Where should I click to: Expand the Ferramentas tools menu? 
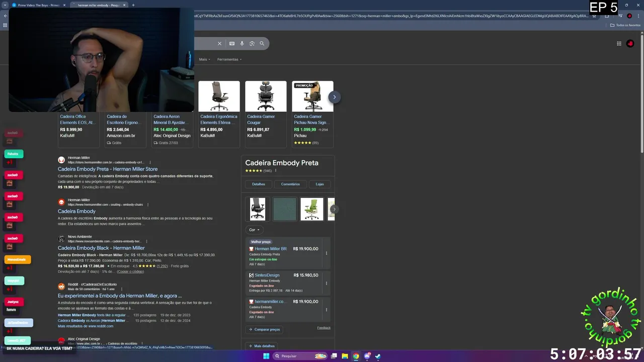[x=229, y=59]
